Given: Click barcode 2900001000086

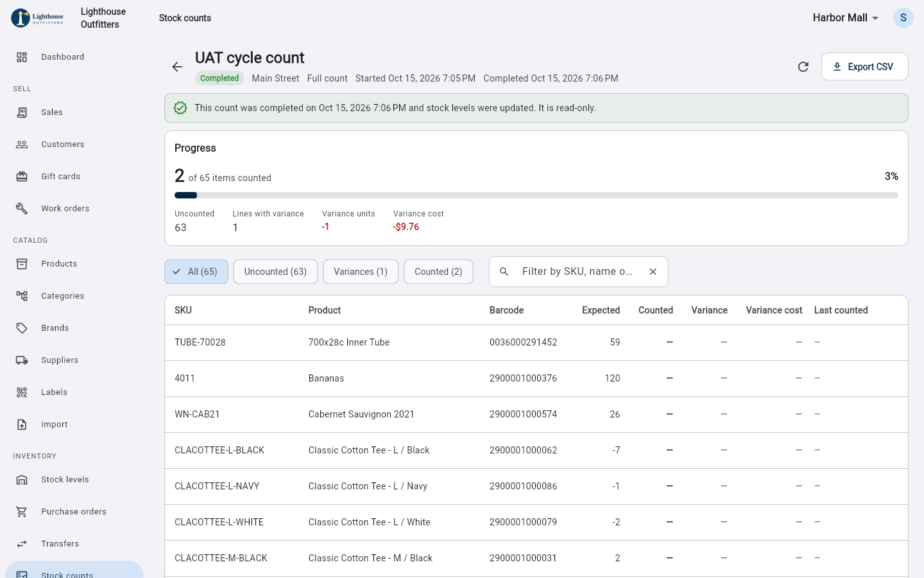Looking at the screenshot, I should click(x=523, y=486).
